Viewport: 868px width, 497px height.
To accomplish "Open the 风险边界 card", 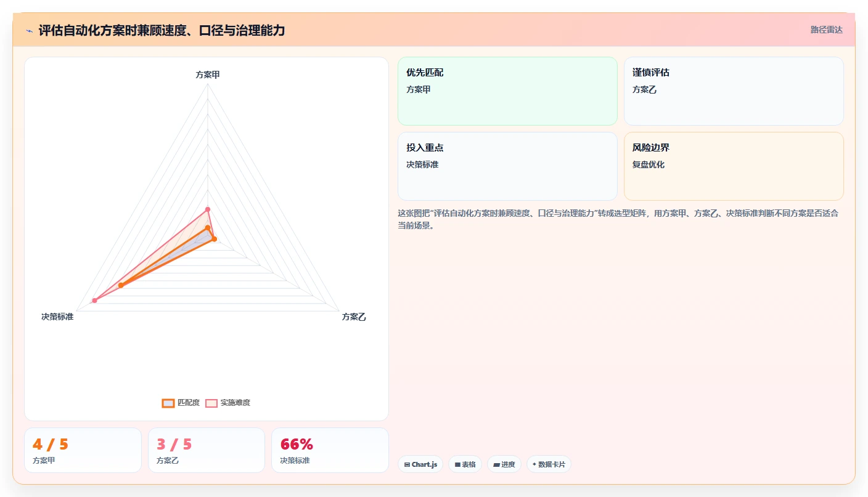I will pyautogui.click(x=734, y=166).
